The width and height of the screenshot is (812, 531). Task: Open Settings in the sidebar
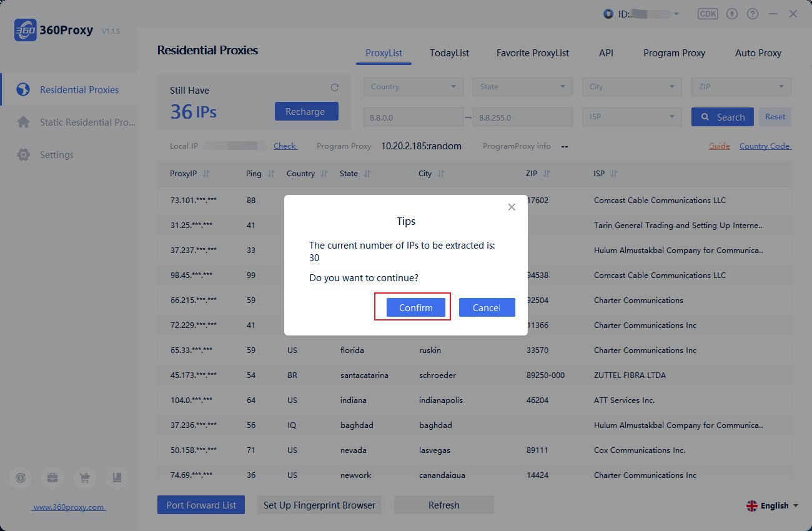coord(69,154)
